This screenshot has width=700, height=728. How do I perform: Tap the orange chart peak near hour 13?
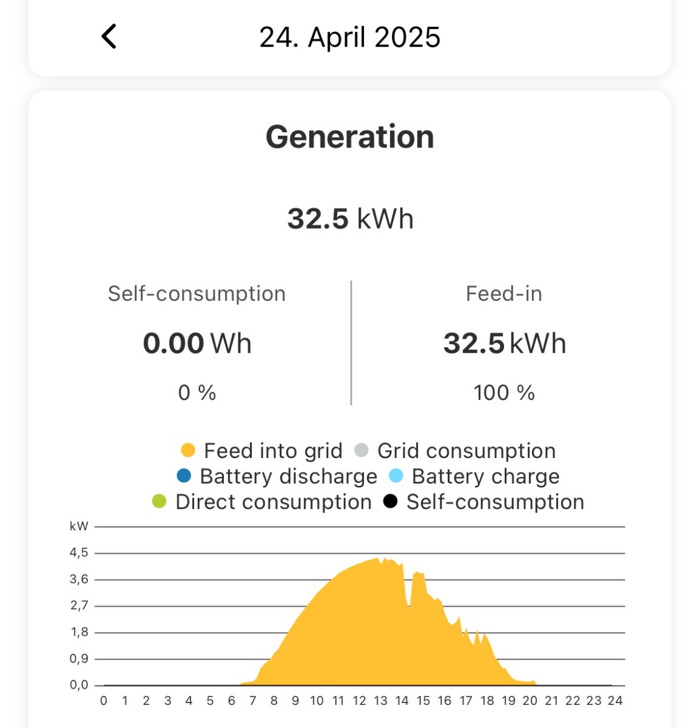(x=377, y=564)
